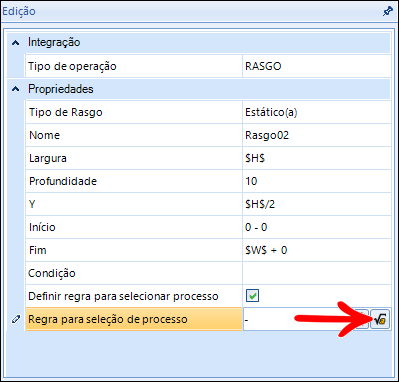Click the Edição panel title
The width and height of the screenshot is (399, 382).
click(x=19, y=12)
